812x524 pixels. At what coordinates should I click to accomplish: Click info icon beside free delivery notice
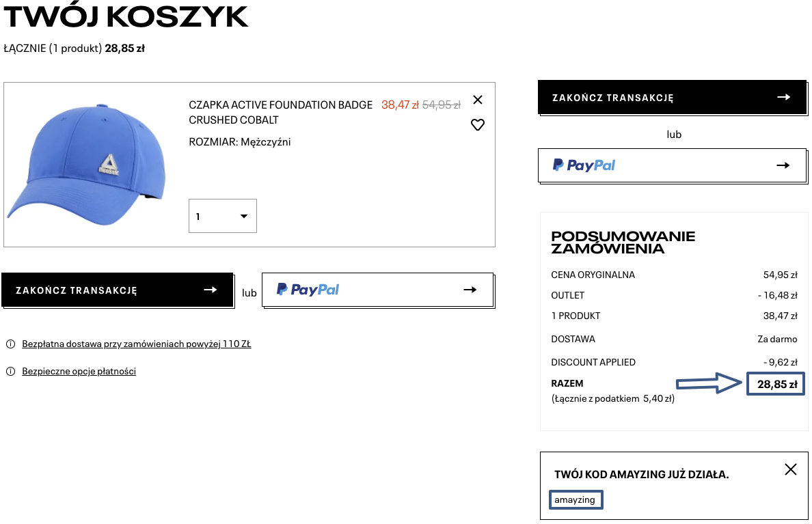coord(10,344)
